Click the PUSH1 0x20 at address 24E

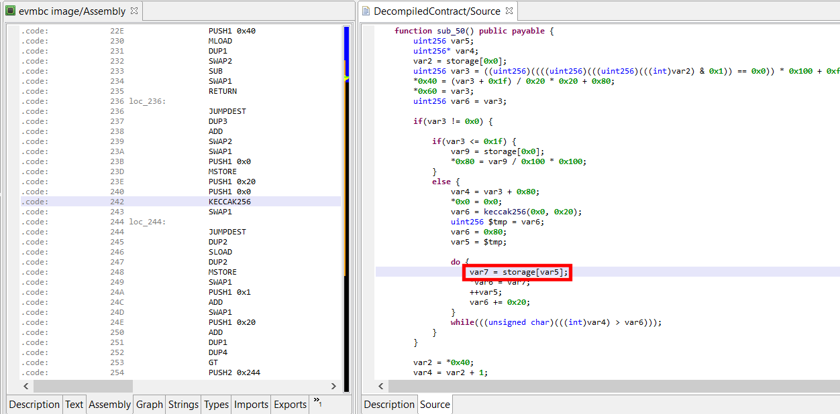click(x=232, y=322)
